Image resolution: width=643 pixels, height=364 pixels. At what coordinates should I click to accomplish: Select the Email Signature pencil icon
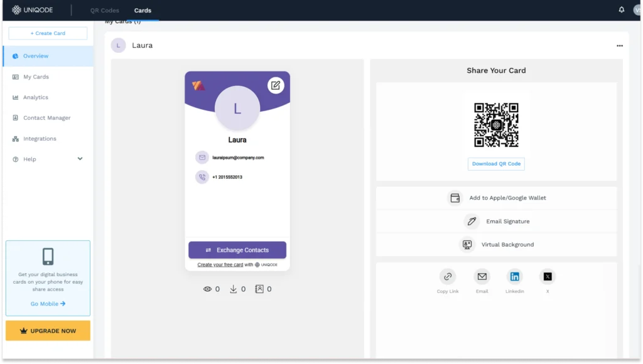[472, 221]
